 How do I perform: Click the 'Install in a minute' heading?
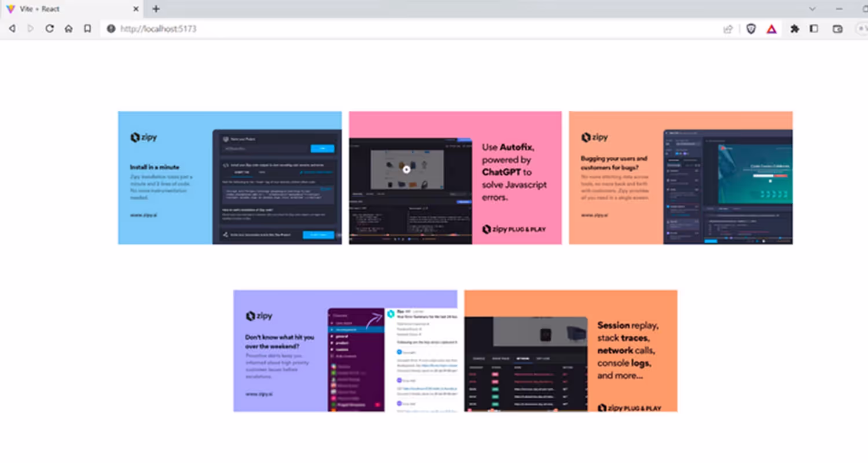pos(155,167)
